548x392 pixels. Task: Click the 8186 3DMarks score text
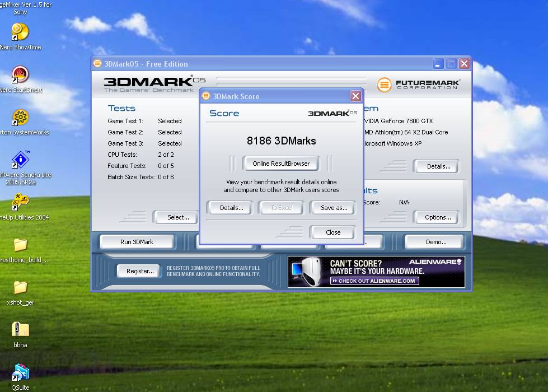[x=281, y=141]
